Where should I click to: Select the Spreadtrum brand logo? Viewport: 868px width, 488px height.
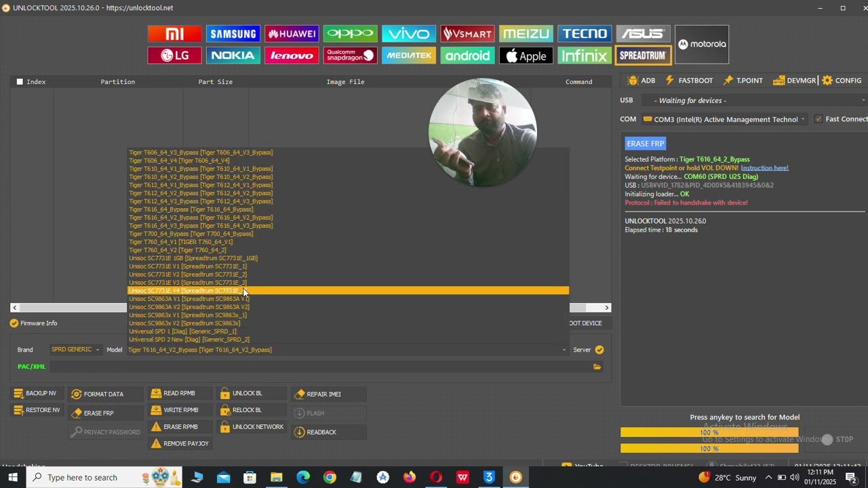pyautogui.click(x=643, y=56)
